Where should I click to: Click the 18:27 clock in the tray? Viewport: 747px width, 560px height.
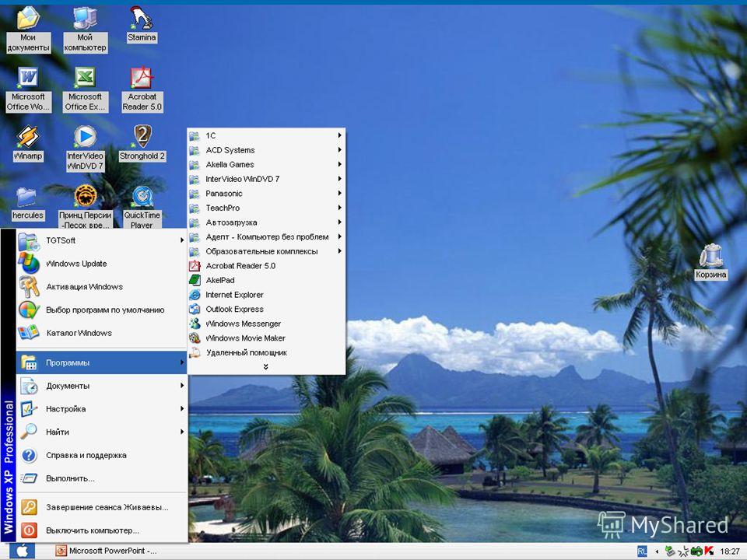(729, 551)
